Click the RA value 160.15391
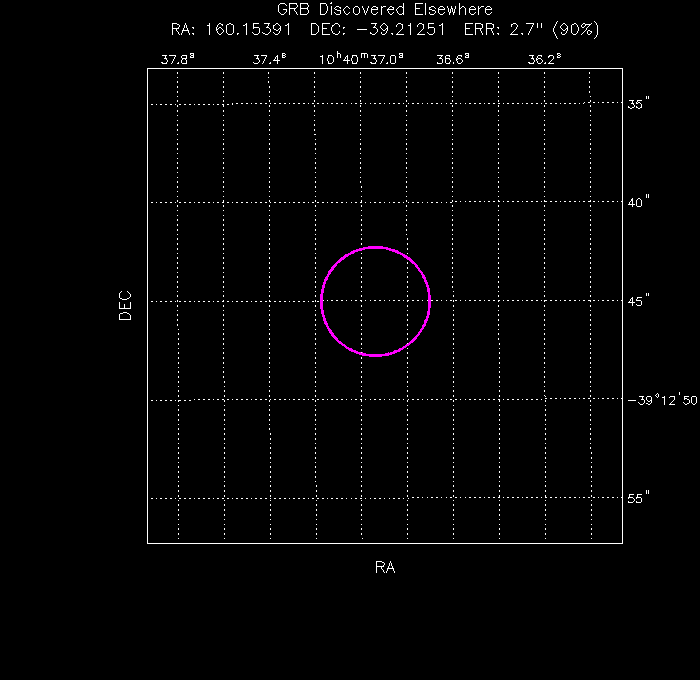 248,30
